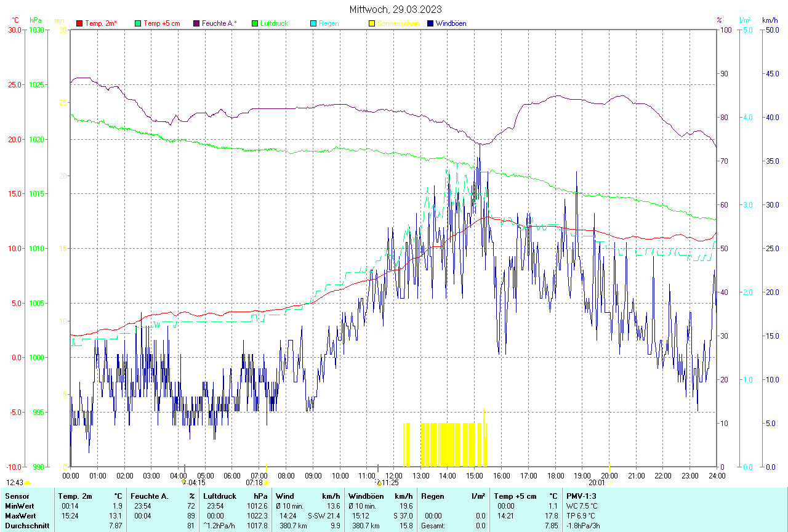788x532 pixels.
Task: Click the Temp +5 cm maximum '17.8'
Action: pyautogui.click(x=552, y=515)
